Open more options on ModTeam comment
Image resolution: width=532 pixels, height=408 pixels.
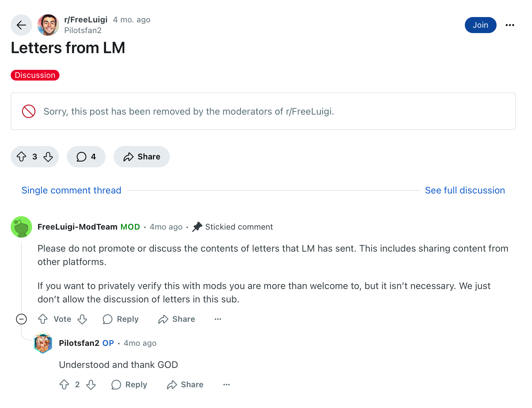coord(218,319)
